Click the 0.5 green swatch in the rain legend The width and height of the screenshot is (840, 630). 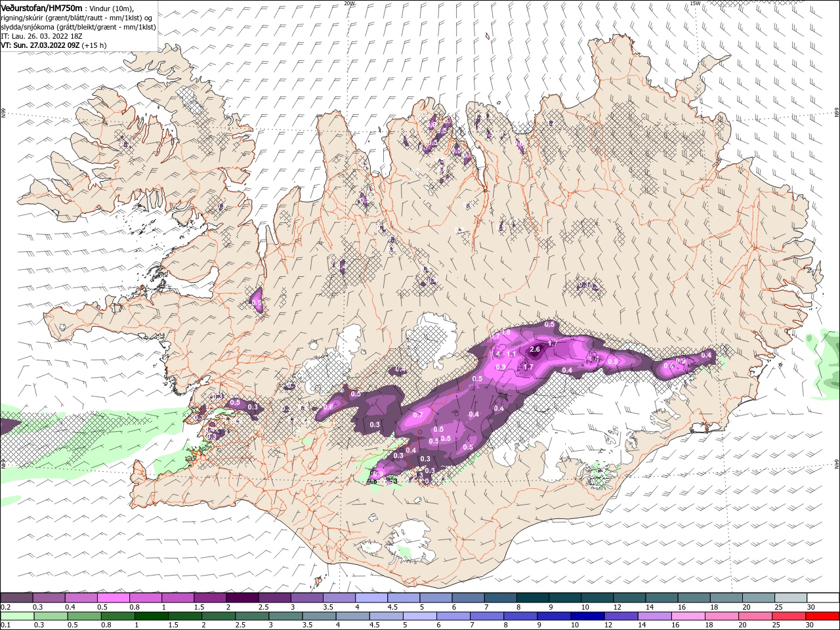click(x=84, y=616)
